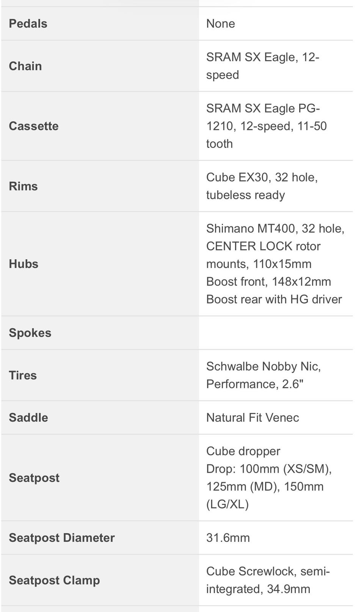Click the Chain specification label

[x=25, y=66]
